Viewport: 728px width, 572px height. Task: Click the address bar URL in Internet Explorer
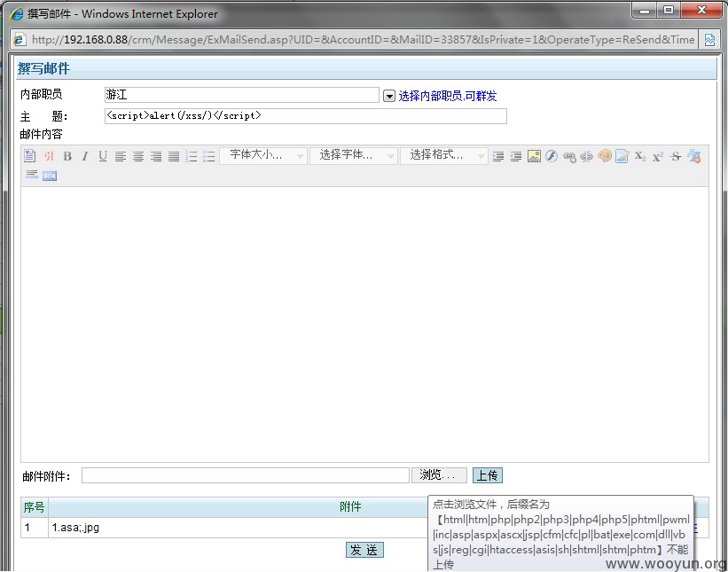pos(363,40)
